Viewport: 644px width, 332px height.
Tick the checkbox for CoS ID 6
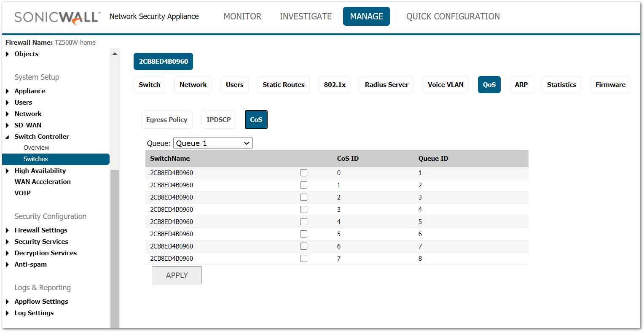(x=303, y=246)
